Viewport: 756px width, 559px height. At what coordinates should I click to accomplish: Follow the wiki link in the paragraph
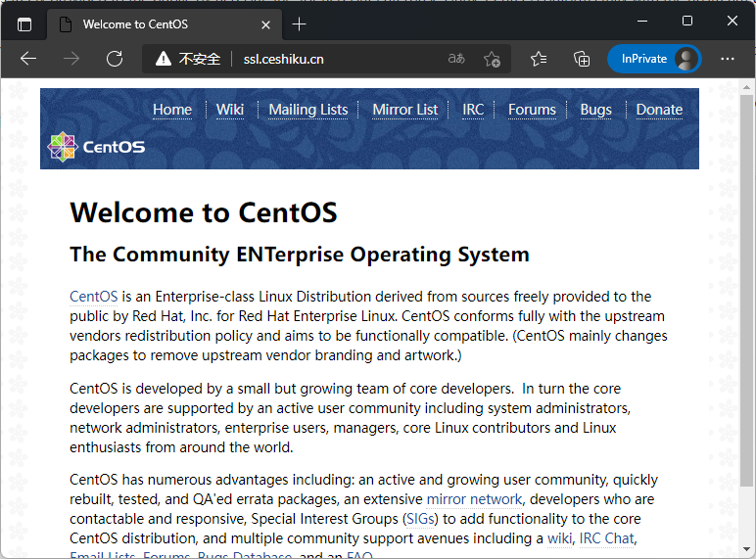[x=559, y=538]
